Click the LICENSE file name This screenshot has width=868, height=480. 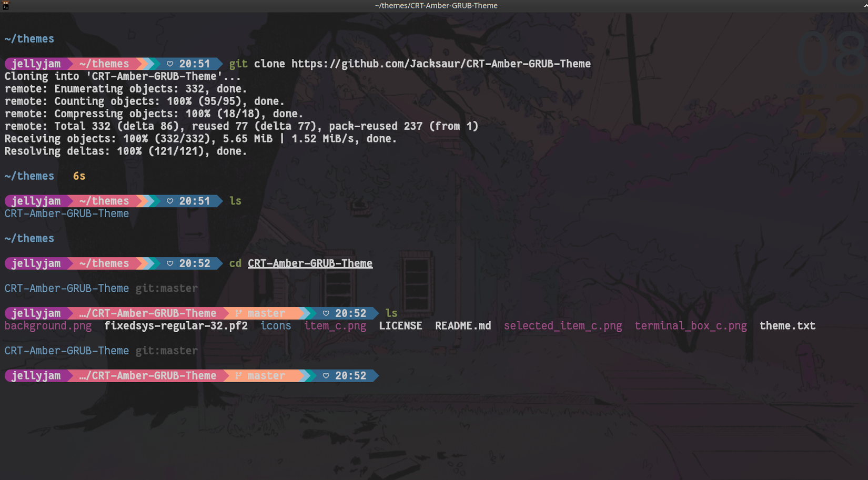coord(400,326)
